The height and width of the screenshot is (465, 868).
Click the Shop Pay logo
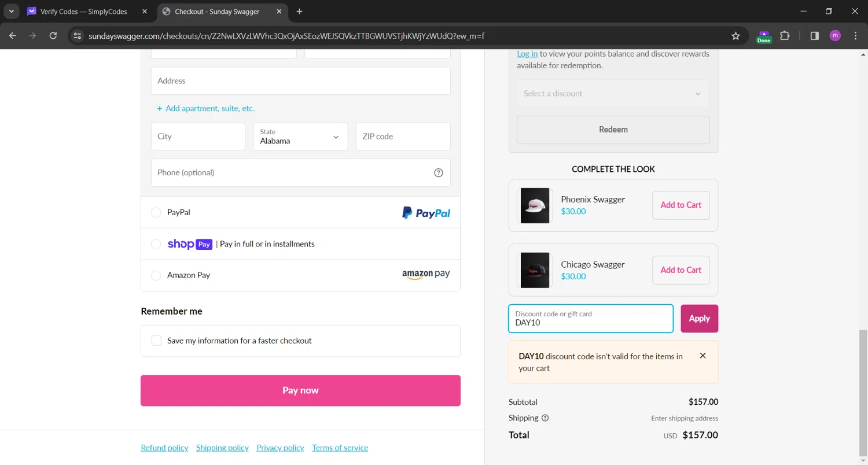(x=190, y=244)
